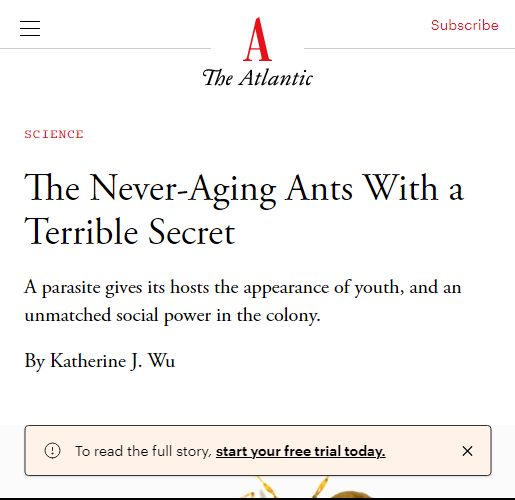515x500 pixels.
Task: Click the article headline about never-aging ants
Action: 244,209
